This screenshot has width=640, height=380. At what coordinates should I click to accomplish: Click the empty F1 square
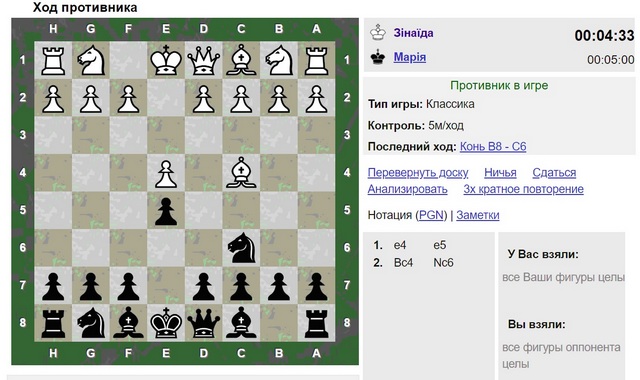pyautogui.click(x=128, y=60)
